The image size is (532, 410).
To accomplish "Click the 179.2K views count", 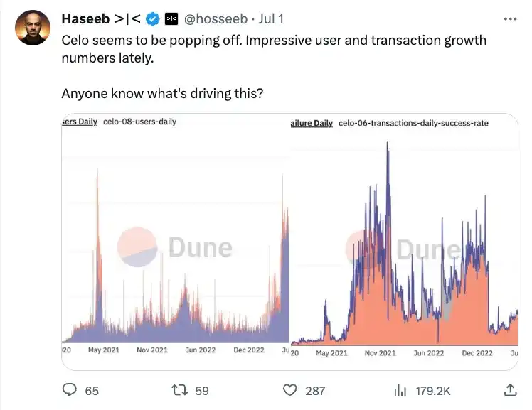I will tap(433, 390).
